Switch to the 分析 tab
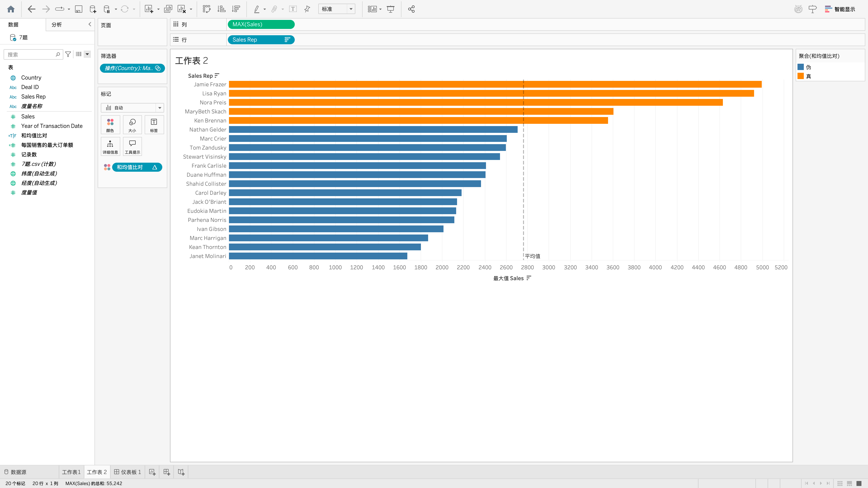The height and width of the screenshot is (488, 868). (x=57, y=25)
